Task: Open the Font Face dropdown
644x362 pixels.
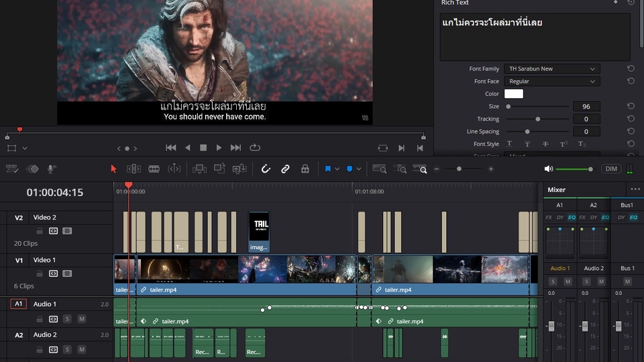Action: 551,81
